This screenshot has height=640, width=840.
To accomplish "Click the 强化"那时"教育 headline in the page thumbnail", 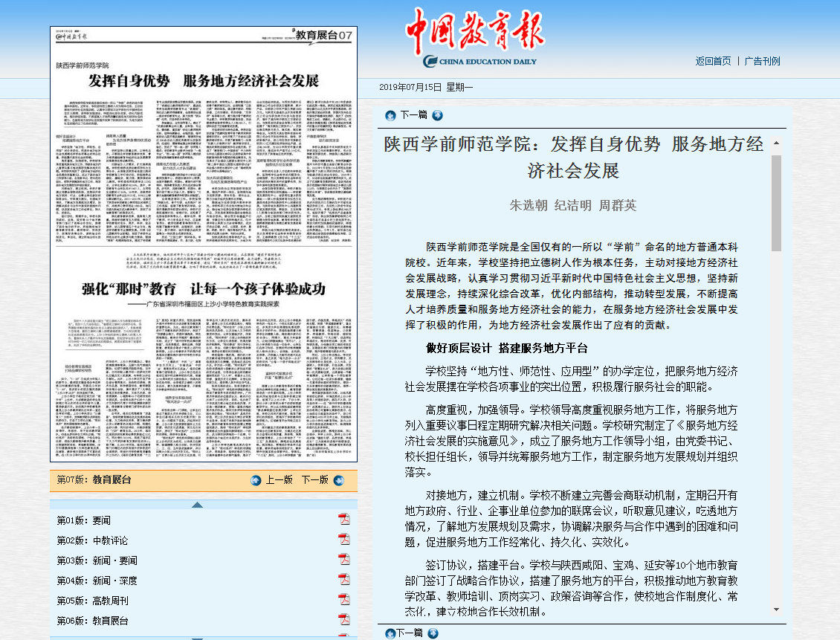I will click(x=203, y=288).
